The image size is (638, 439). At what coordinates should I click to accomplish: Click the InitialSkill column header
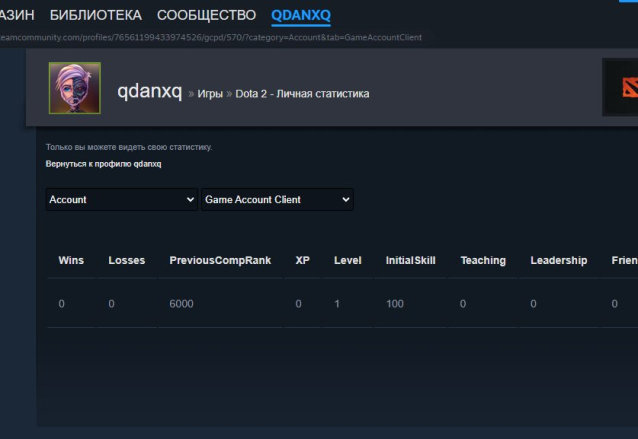(411, 260)
